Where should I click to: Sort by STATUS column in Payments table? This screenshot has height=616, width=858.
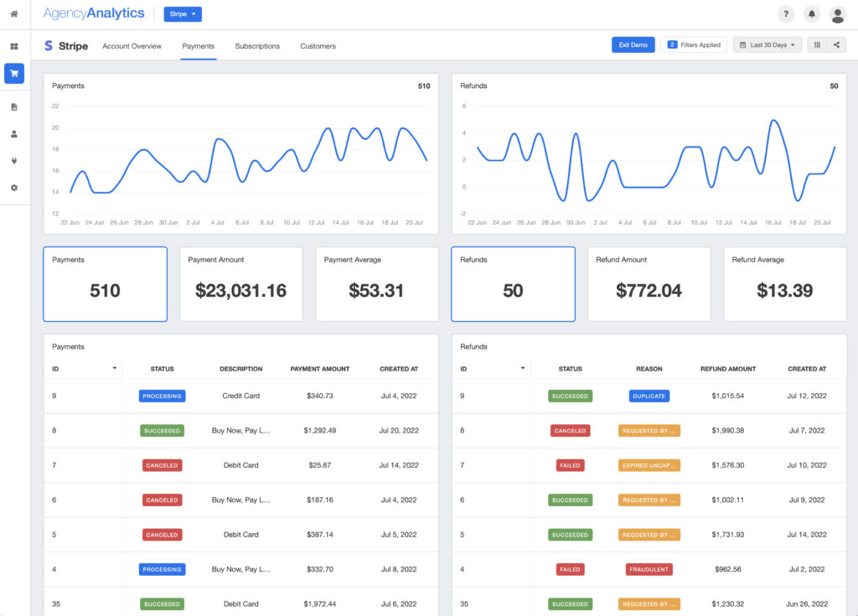click(x=162, y=369)
